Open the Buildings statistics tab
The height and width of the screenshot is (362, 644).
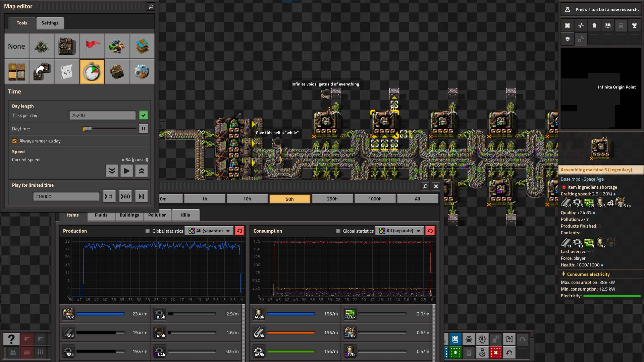[129, 215]
